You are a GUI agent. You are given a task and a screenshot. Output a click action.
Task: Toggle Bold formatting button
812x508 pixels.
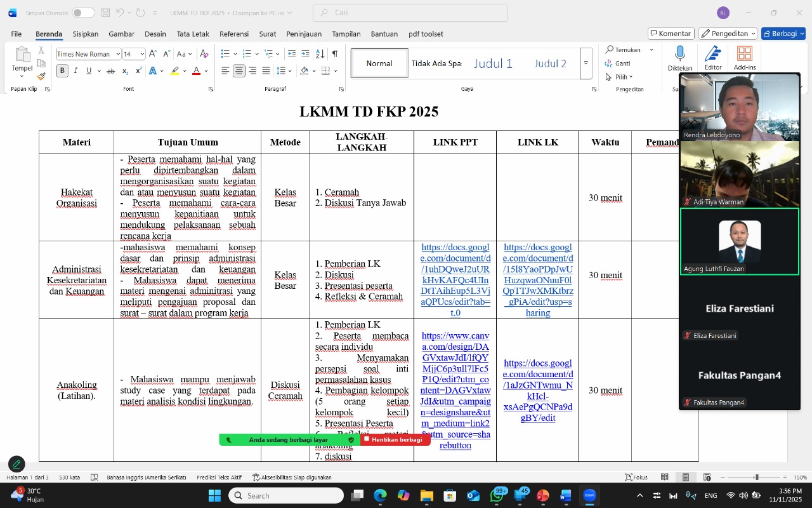click(62, 71)
